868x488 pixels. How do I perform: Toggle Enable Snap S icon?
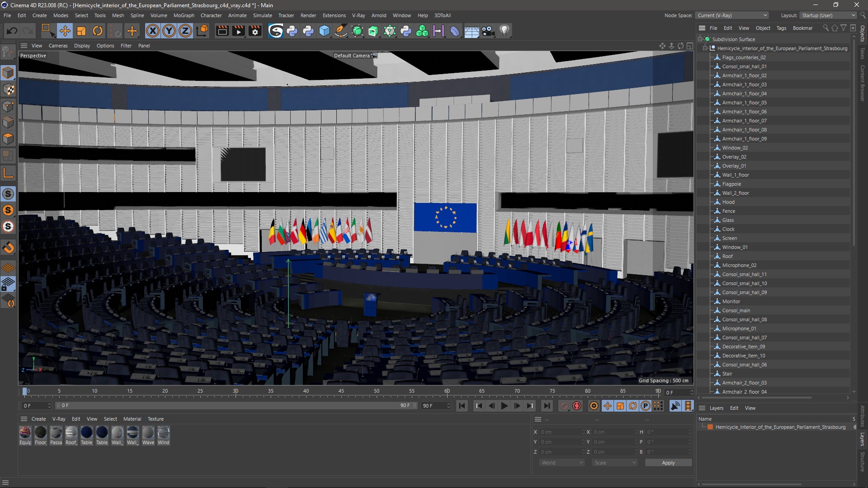(8, 194)
